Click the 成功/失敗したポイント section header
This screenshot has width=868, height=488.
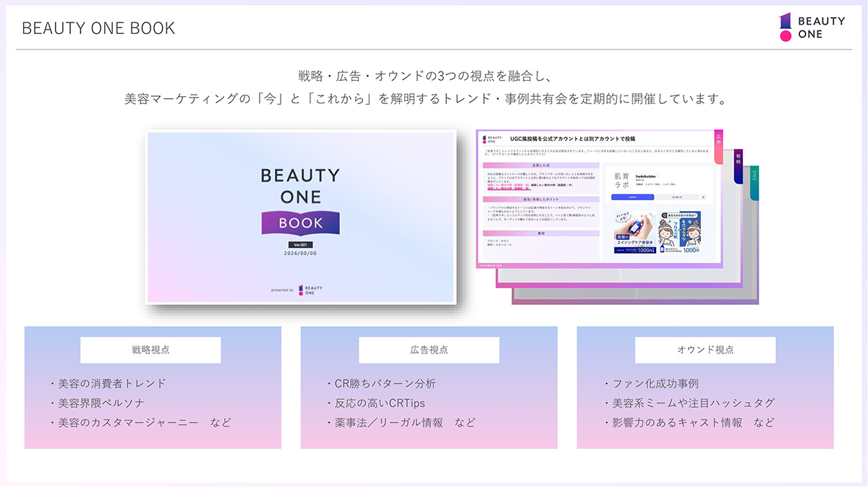coord(541,200)
